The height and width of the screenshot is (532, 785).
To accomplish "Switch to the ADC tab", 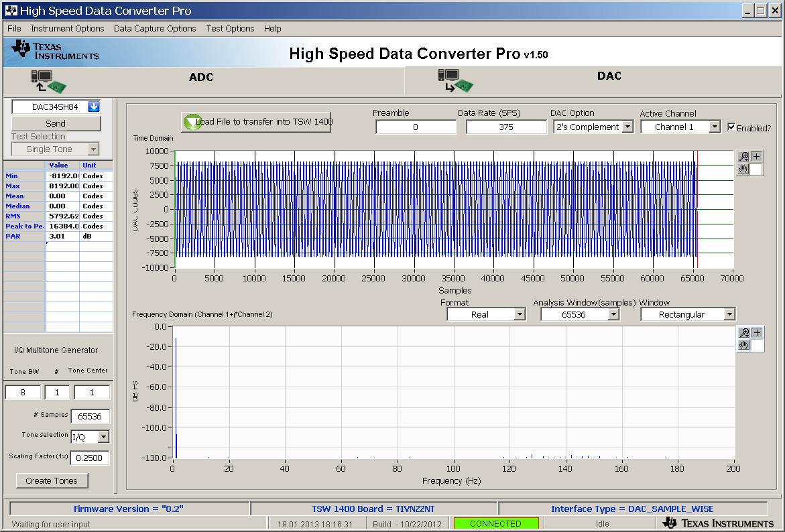I will (200, 77).
